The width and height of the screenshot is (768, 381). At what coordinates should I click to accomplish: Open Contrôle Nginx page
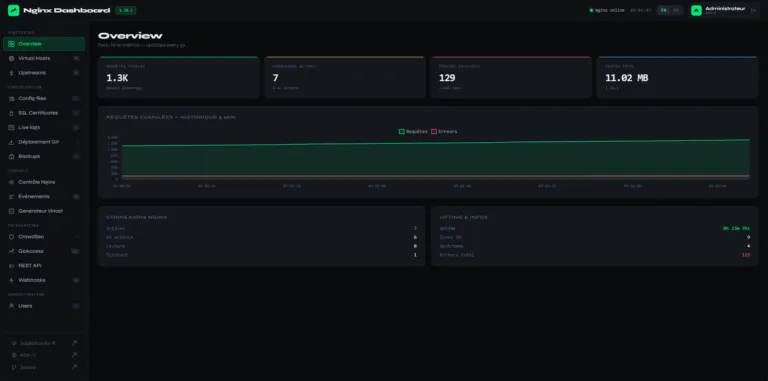click(x=44, y=182)
